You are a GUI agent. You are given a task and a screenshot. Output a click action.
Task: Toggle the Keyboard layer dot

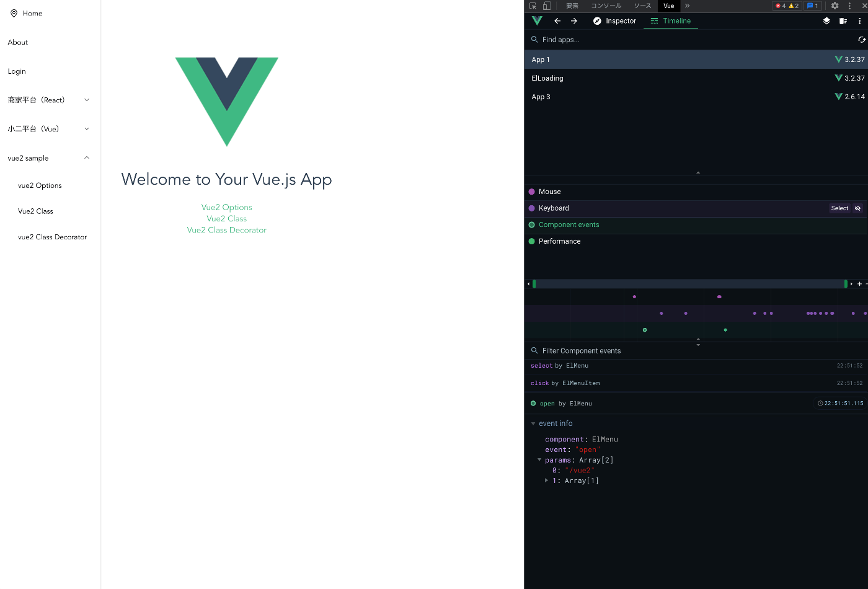pos(531,208)
